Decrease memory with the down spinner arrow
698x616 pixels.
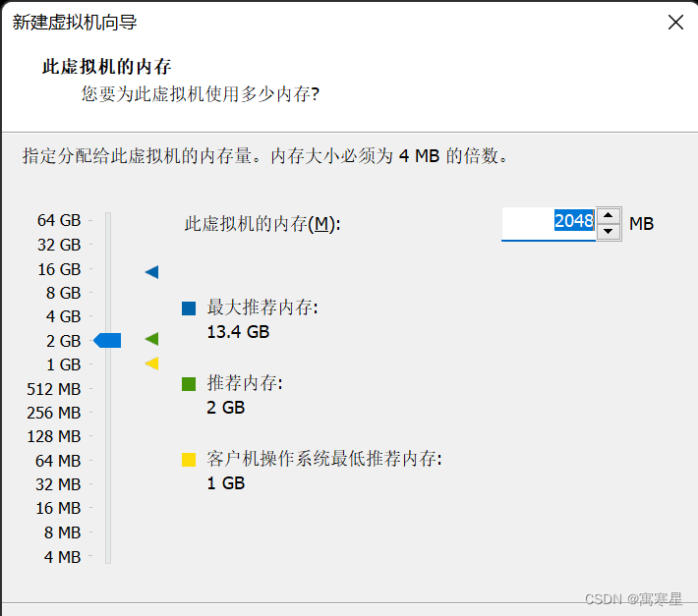click(609, 231)
